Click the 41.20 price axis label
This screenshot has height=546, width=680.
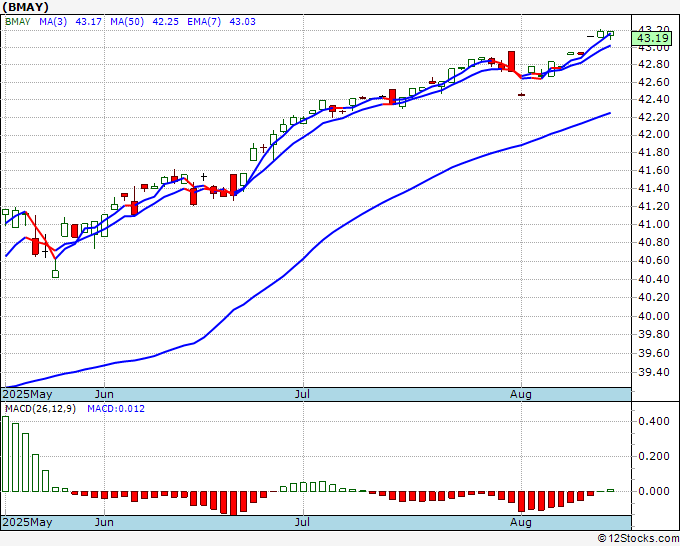(654, 206)
